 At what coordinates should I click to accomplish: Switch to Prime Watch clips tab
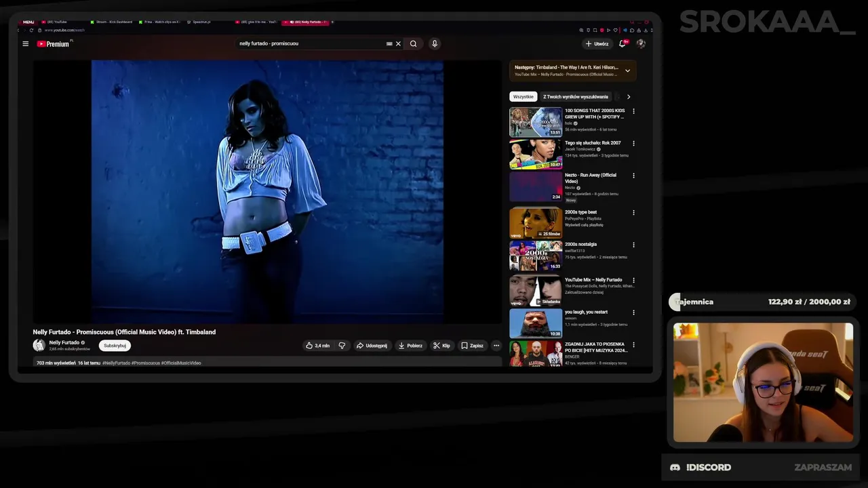click(x=159, y=22)
